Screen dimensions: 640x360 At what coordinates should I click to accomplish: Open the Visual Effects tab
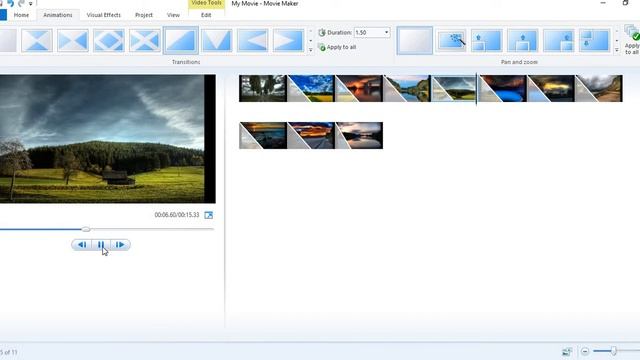click(x=104, y=15)
